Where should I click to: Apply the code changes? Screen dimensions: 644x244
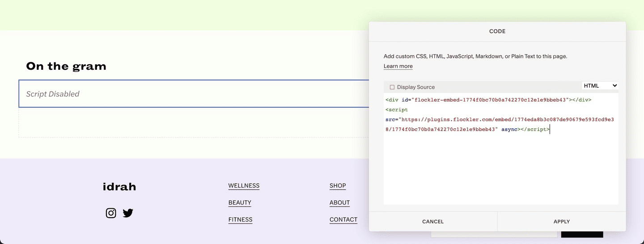tap(562, 222)
